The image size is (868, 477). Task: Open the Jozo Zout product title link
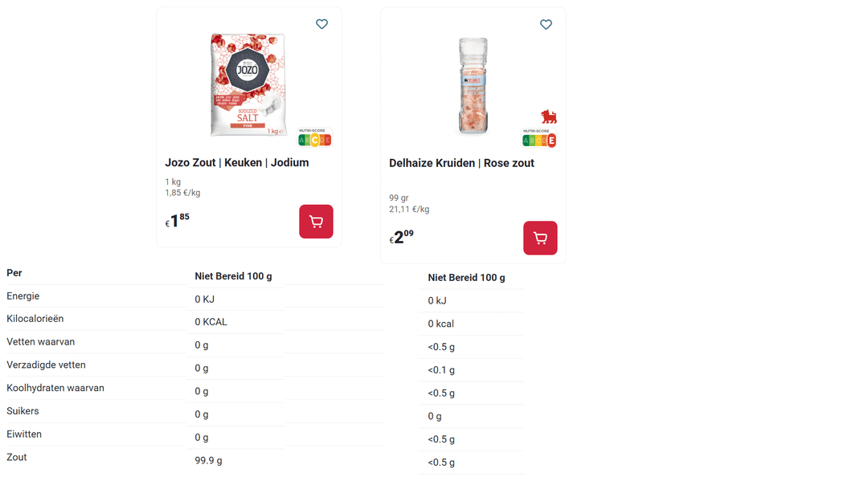[237, 162]
